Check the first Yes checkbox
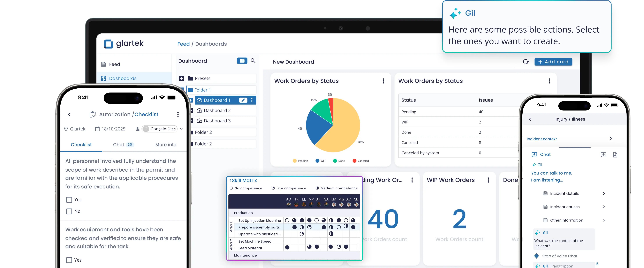 tap(69, 200)
